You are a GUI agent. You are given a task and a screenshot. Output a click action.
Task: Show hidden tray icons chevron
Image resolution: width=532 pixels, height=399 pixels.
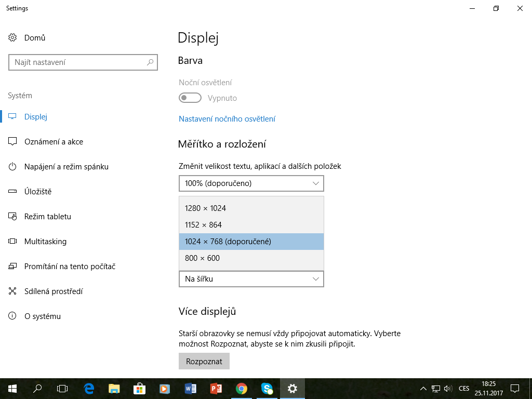click(x=423, y=389)
